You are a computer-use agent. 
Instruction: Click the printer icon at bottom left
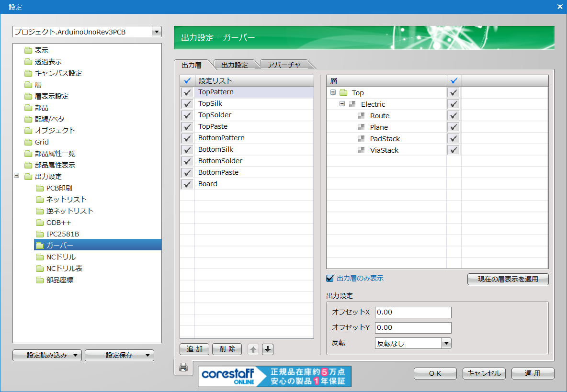[x=183, y=367]
